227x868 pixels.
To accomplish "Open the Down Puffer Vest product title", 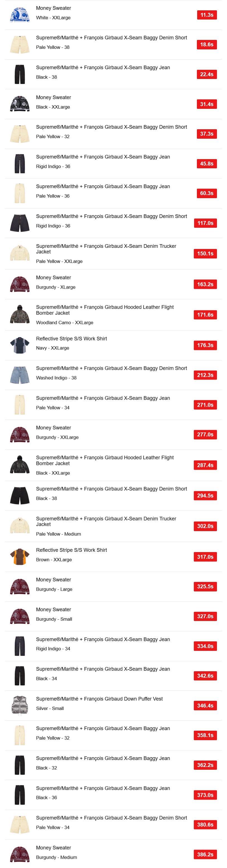I will coord(99,699).
